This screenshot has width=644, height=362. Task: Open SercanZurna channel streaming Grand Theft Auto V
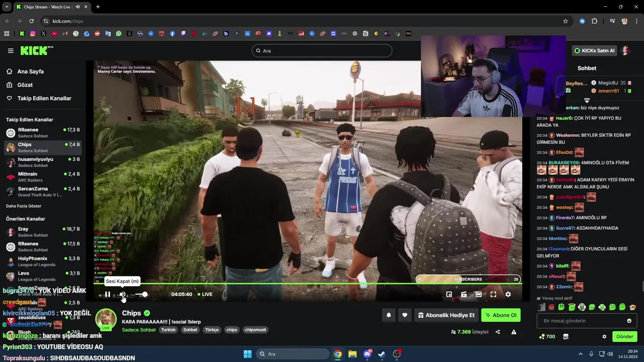43,192
